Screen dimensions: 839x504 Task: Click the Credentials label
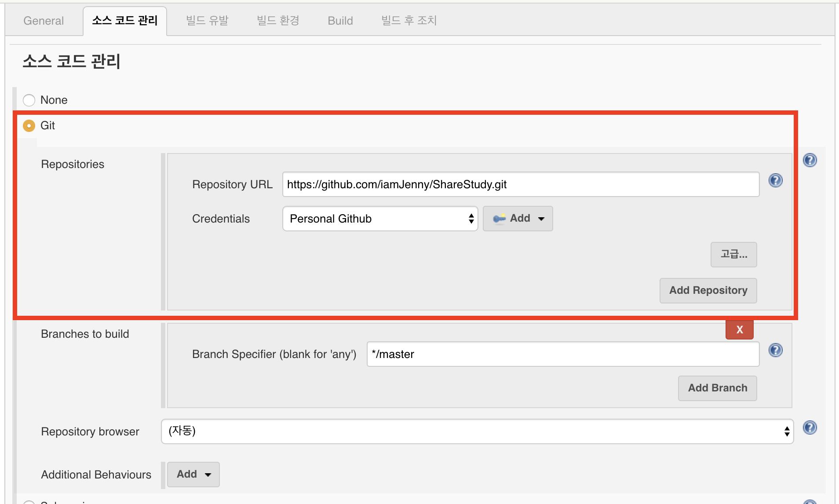221,219
